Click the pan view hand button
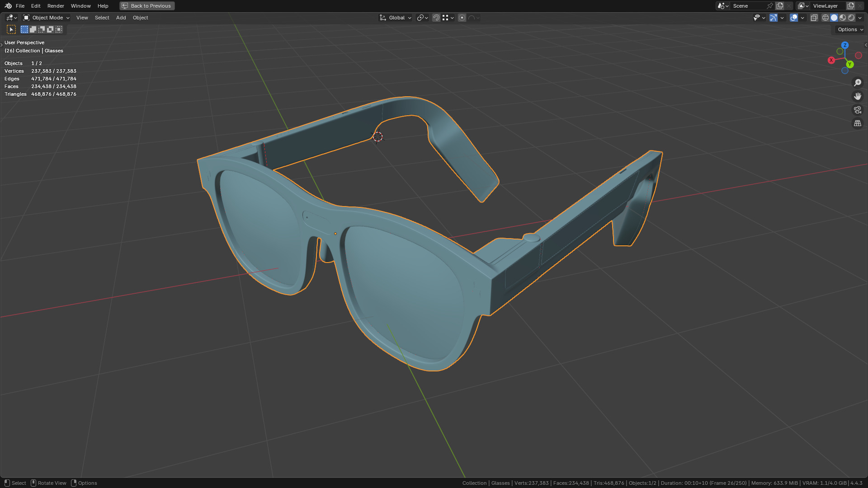Screen dimensions: 868x488 point(858,96)
